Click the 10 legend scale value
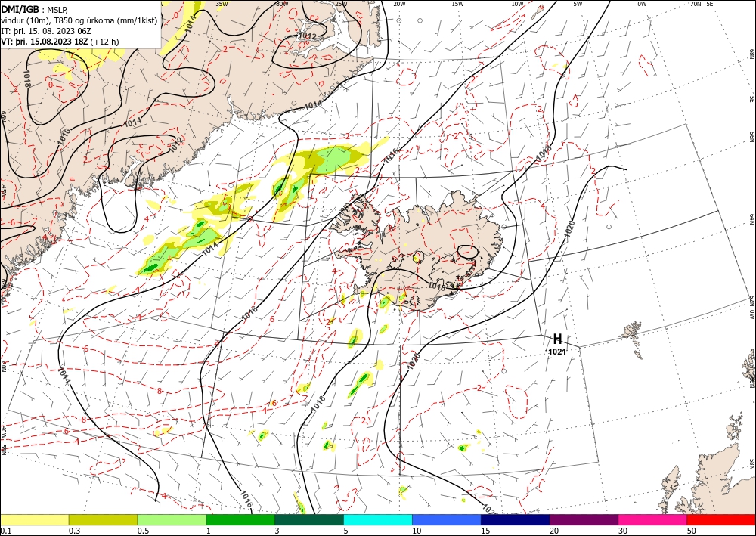Viewport: 756px width, 536px height. (x=417, y=531)
